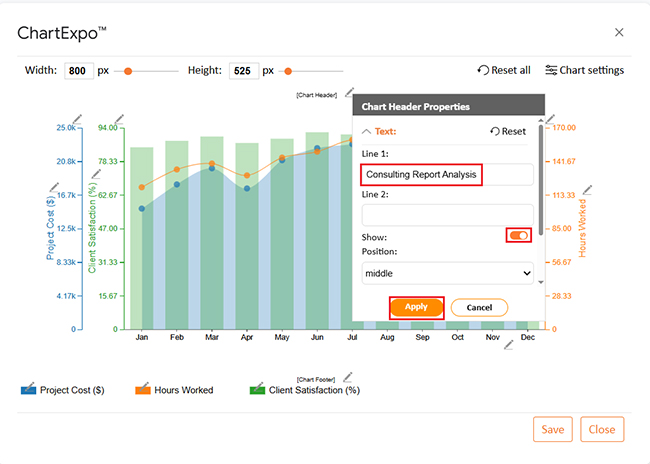Click the pencil icon below the month axis
This screenshot has width=650, height=464.
pyautogui.click(x=509, y=345)
